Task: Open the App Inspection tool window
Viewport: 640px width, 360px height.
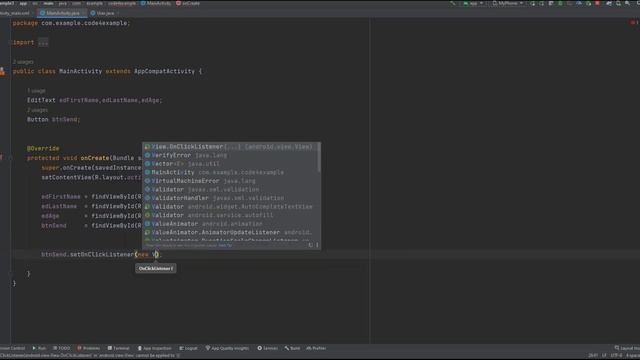Action: 154,348
